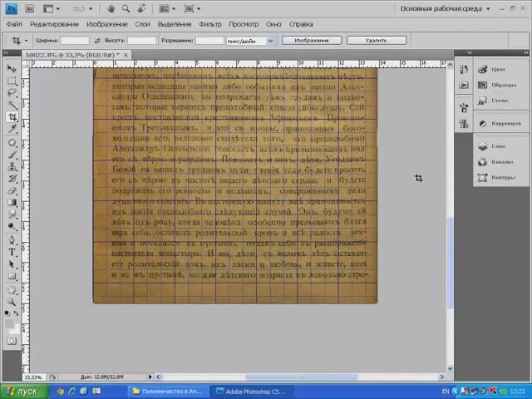
Task: Open the Коррекция (Adjustments) panel
Action: 505,123
